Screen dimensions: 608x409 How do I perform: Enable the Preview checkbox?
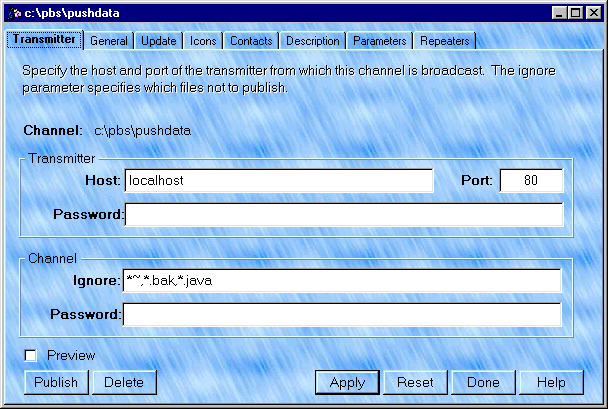pyautogui.click(x=31, y=355)
